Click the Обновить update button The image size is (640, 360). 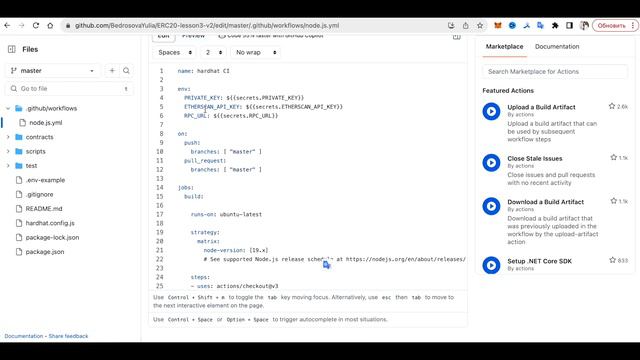pos(611,25)
